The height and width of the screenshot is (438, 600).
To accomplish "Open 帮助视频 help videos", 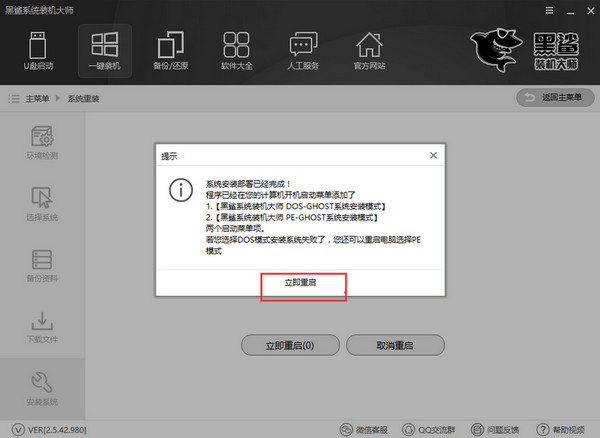I will pos(561,430).
